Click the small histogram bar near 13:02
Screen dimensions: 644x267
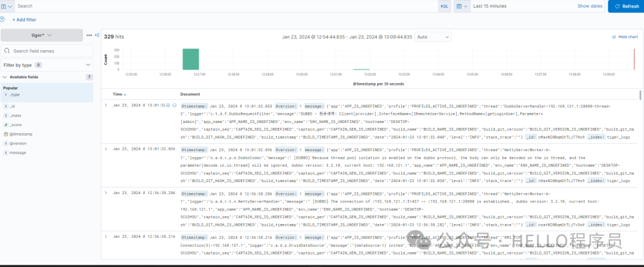pos(361,69)
